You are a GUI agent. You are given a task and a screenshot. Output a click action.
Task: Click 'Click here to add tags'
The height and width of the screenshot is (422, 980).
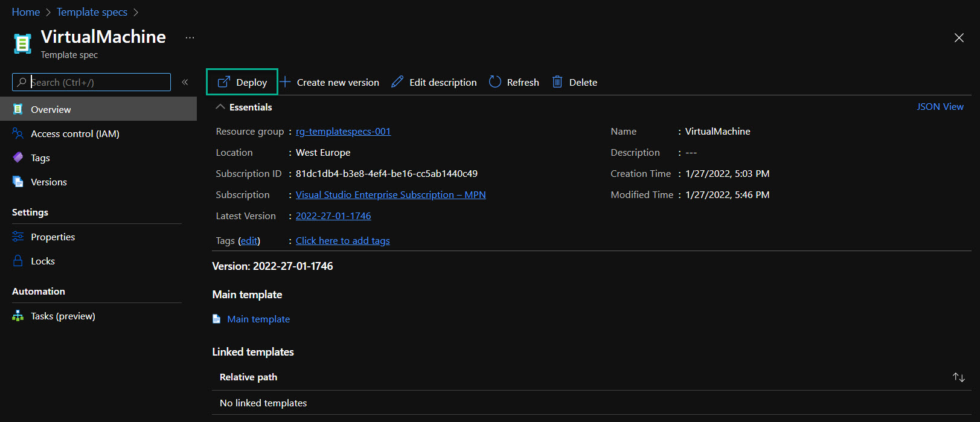[343, 240]
